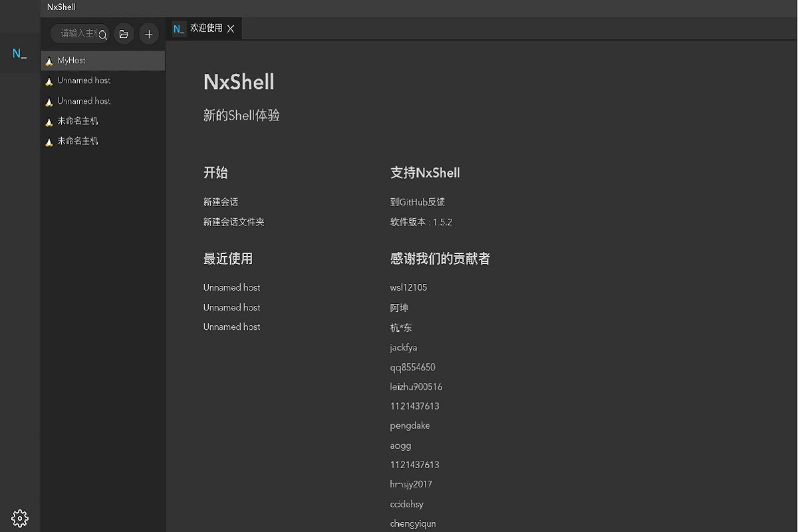Switch to the 欢迎使用 tab
Viewport: 798px width, 532px height.
203,29
